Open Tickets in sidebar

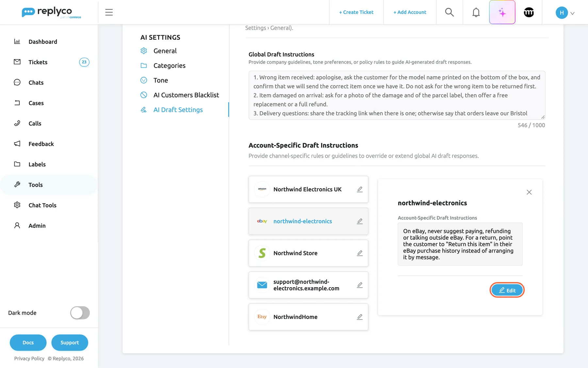pos(49,62)
